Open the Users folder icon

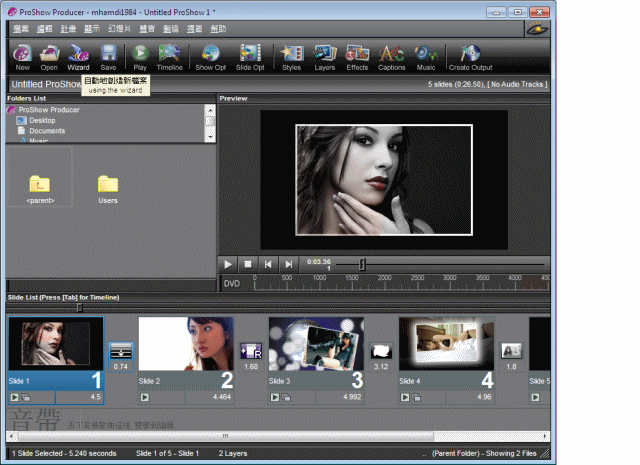pyautogui.click(x=108, y=185)
